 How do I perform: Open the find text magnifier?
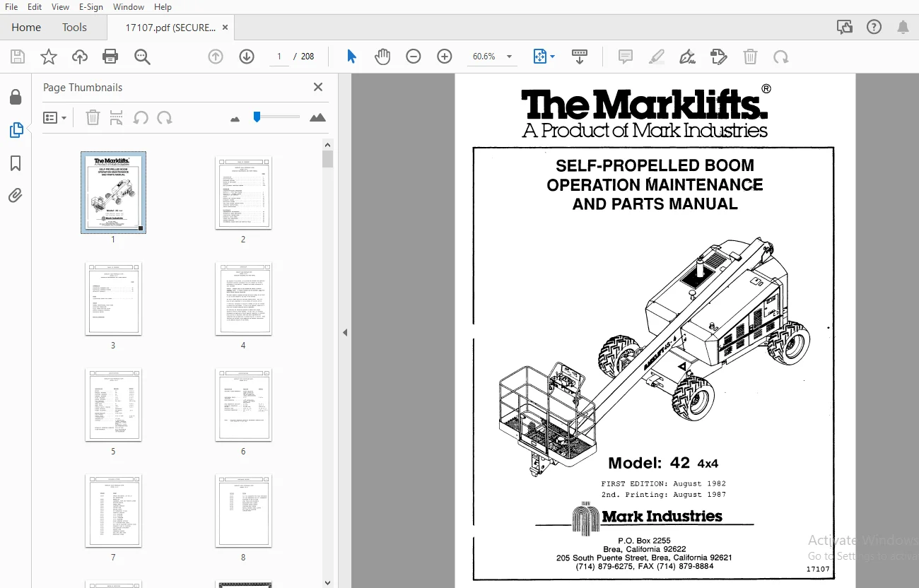click(142, 57)
